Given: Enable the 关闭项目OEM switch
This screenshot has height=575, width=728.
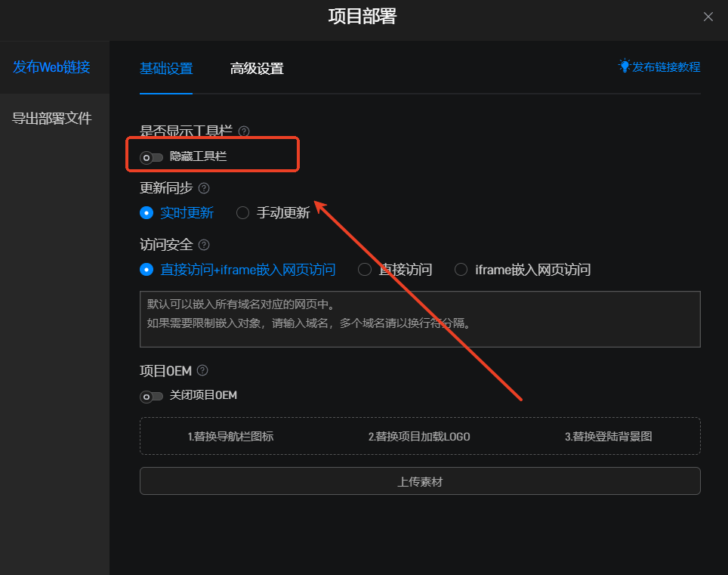Looking at the screenshot, I should pos(152,396).
